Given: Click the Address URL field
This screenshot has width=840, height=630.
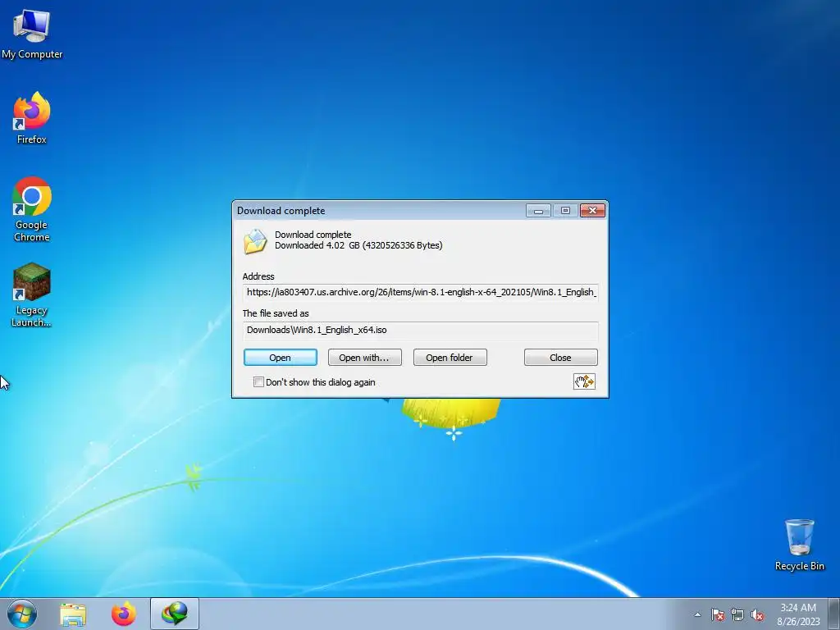Looking at the screenshot, I should pyautogui.click(x=421, y=292).
